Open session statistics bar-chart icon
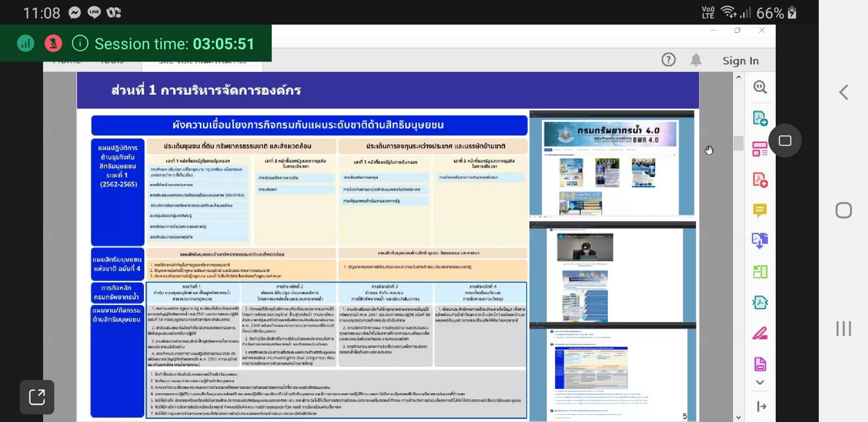The width and height of the screenshot is (868, 422). pyautogui.click(x=26, y=44)
